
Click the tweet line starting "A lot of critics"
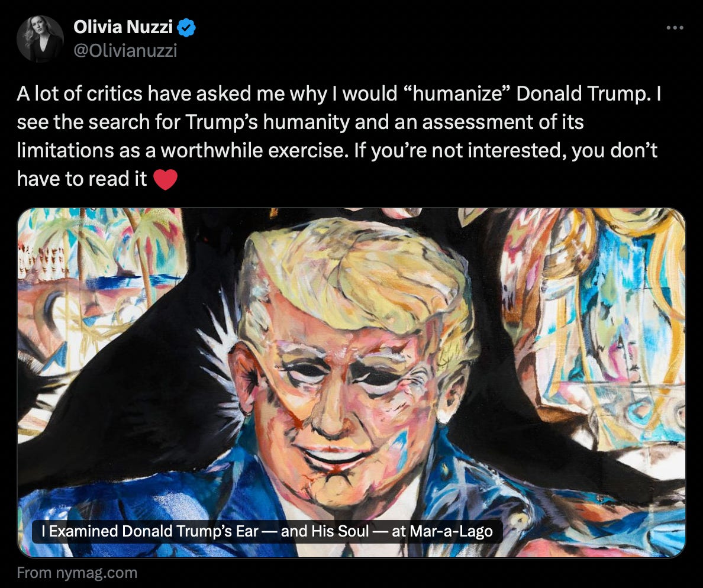click(339, 93)
